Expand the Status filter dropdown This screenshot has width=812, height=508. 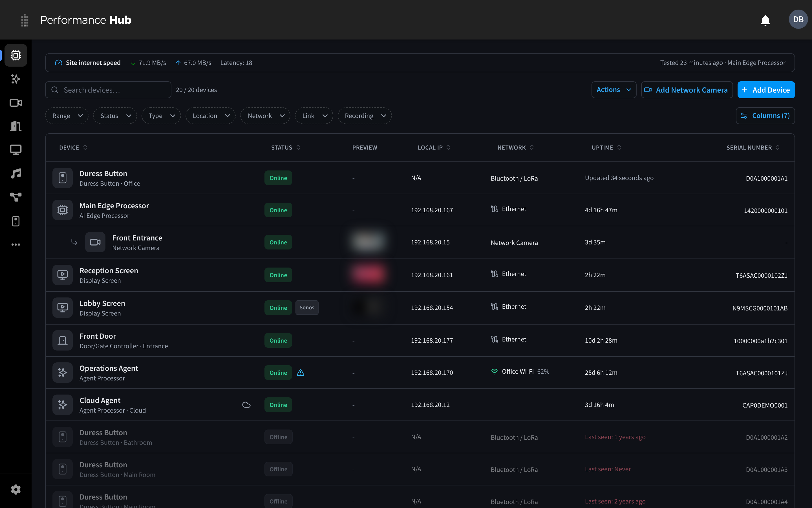[115, 116]
